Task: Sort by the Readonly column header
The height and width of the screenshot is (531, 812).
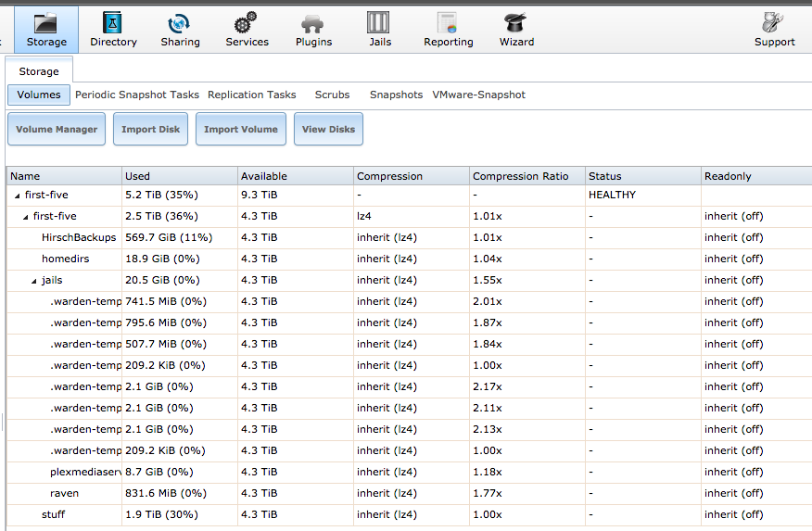Action: 756,176
